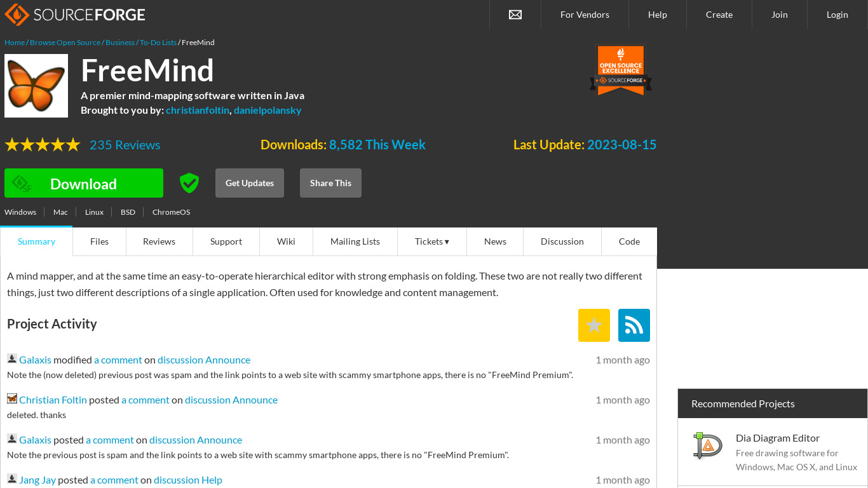The height and width of the screenshot is (488, 868).
Task: Open the mail envelope icon in header
Action: click(515, 15)
